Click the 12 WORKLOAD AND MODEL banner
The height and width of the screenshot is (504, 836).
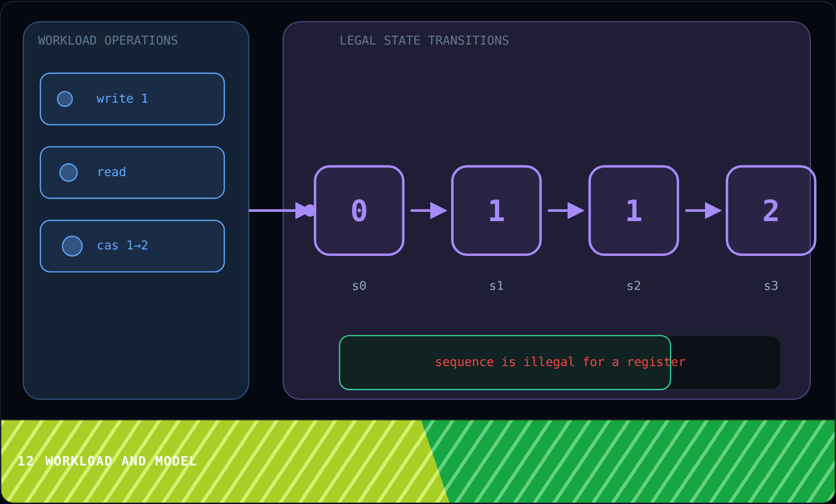point(107,461)
